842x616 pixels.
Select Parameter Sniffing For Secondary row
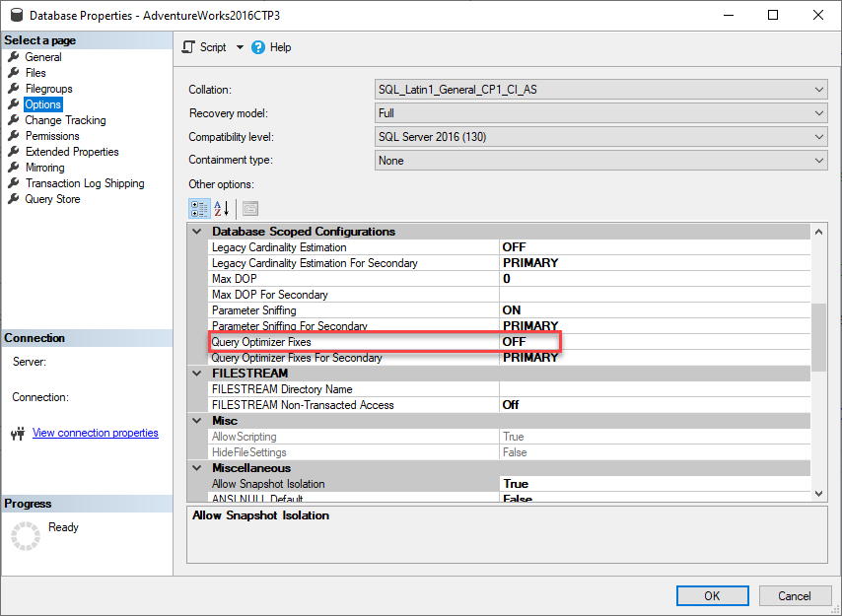tap(509, 326)
